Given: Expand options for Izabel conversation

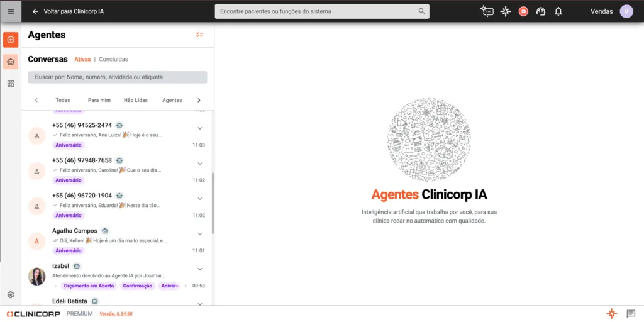Looking at the screenshot, I should [200, 269].
